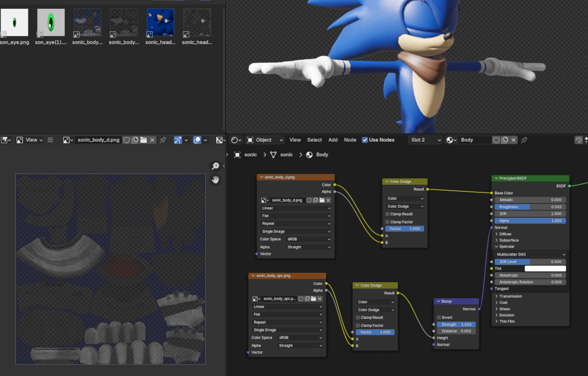
Task: Duplicate image in sonic_body_d.png node
Action: 316,200
